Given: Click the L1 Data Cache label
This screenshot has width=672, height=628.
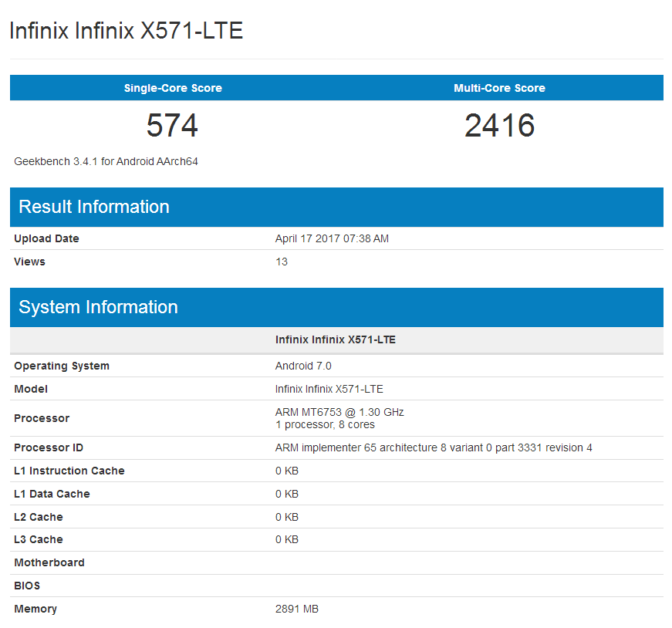Looking at the screenshot, I should (x=52, y=494).
